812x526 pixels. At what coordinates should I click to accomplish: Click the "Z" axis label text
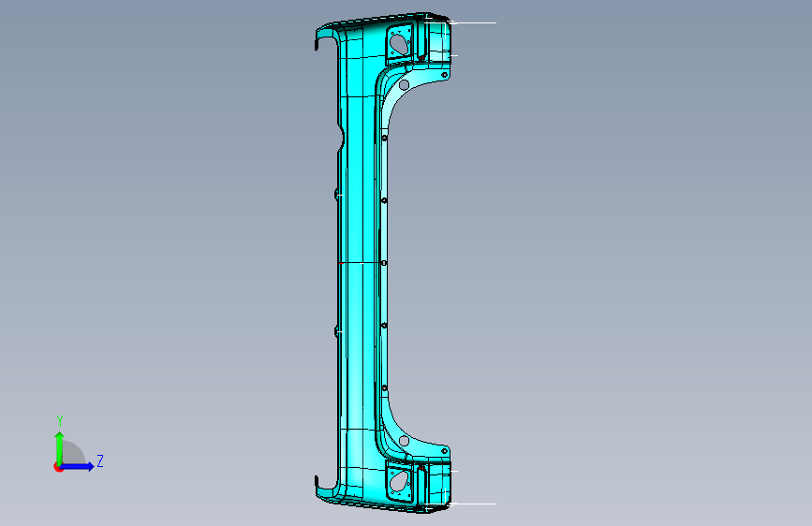click(100, 460)
